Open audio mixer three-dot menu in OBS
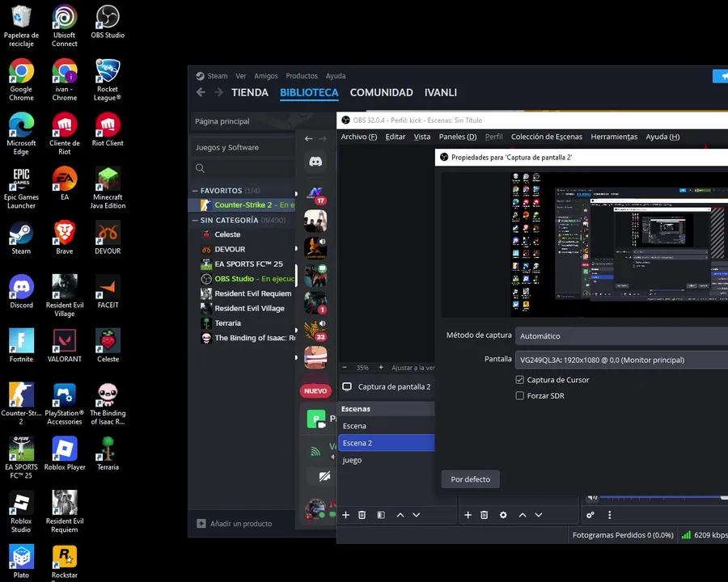The height and width of the screenshot is (582, 728). tap(610, 515)
